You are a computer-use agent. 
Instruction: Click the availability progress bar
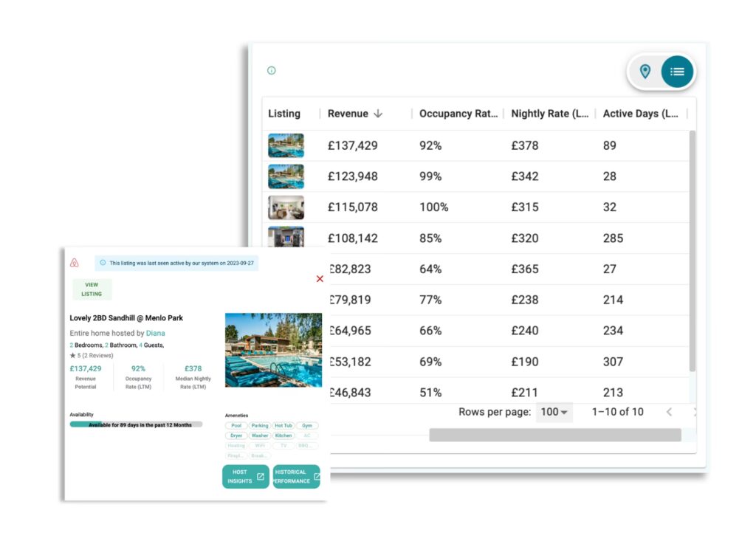point(135,424)
